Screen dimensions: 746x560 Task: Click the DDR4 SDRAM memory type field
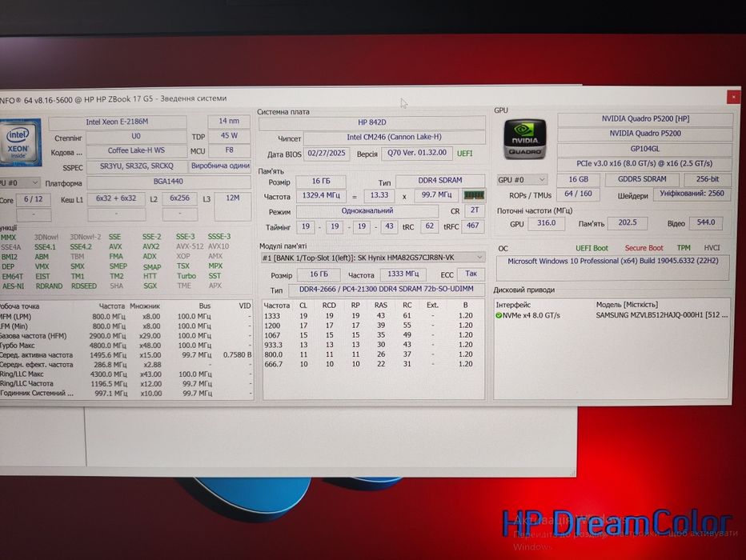[x=440, y=181]
